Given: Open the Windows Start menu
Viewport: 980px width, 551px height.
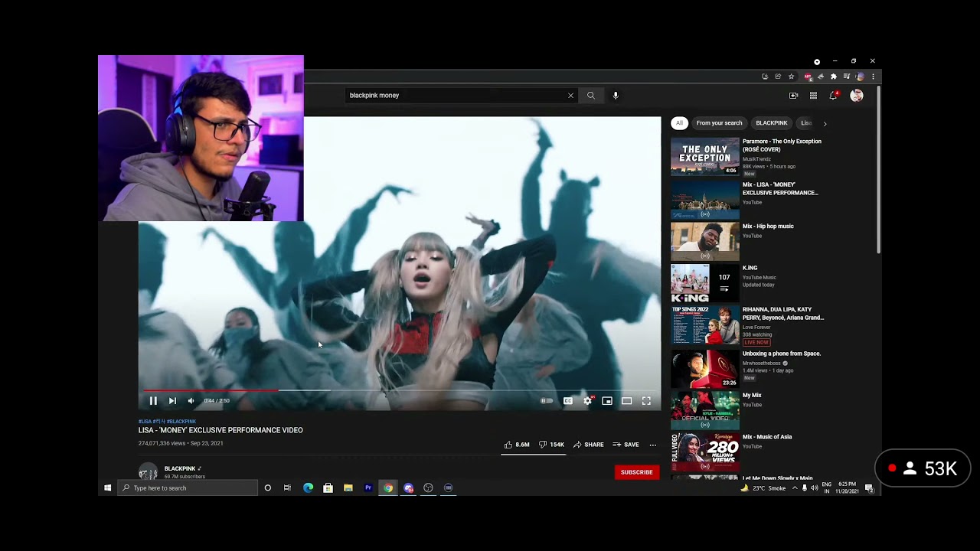Looking at the screenshot, I should point(107,487).
